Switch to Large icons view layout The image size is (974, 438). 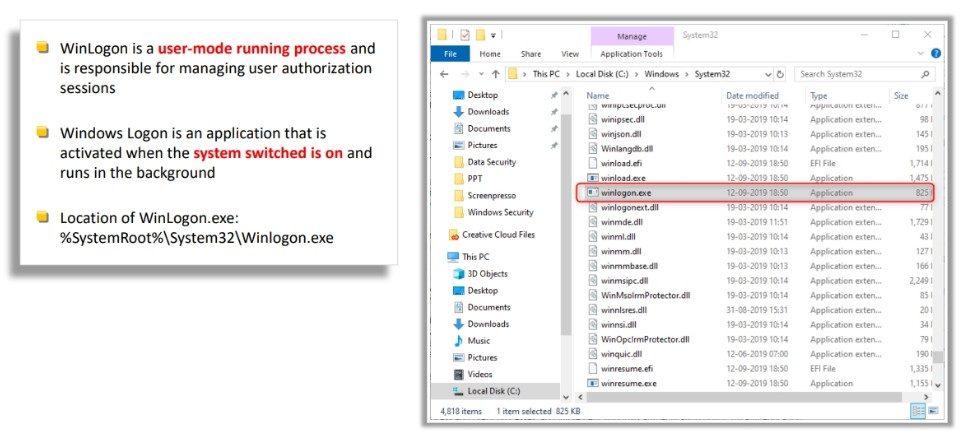click(933, 411)
